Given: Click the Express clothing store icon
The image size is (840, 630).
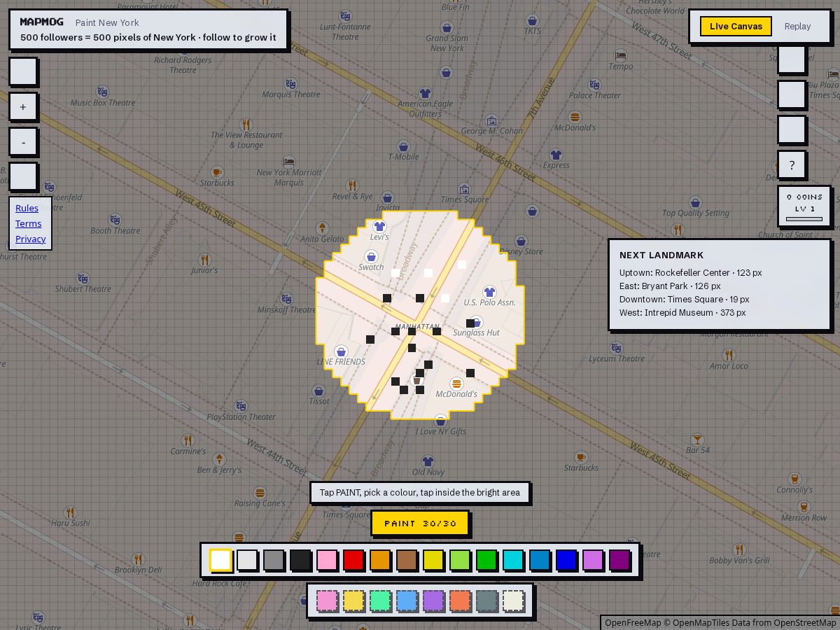Looking at the screenshot, I should pos(556,155).
